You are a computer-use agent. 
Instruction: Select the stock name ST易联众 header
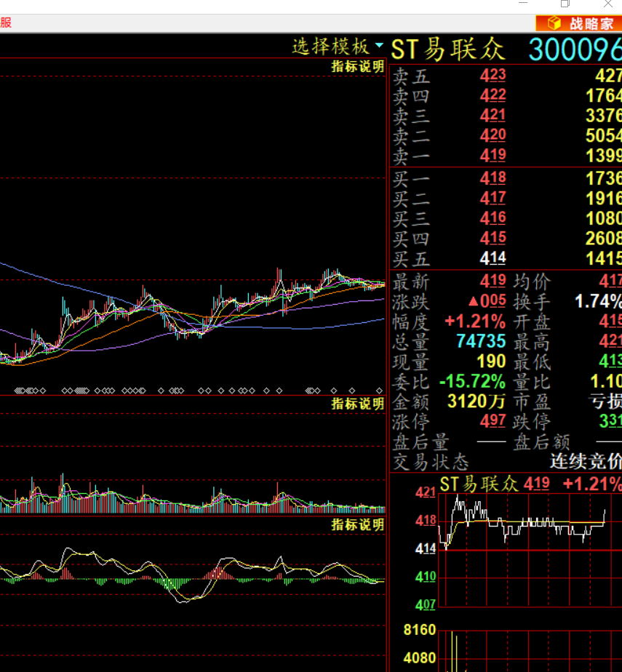click(x=448, y=49)
